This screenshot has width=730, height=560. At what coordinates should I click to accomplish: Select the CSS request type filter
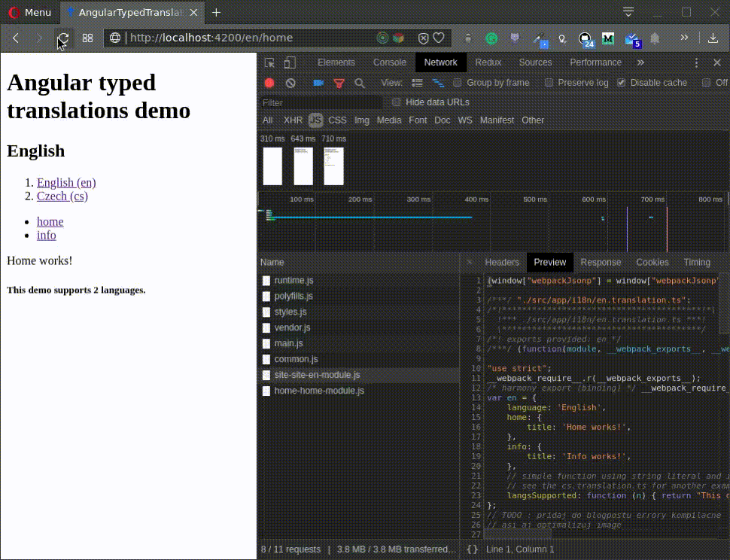[337, 120]
